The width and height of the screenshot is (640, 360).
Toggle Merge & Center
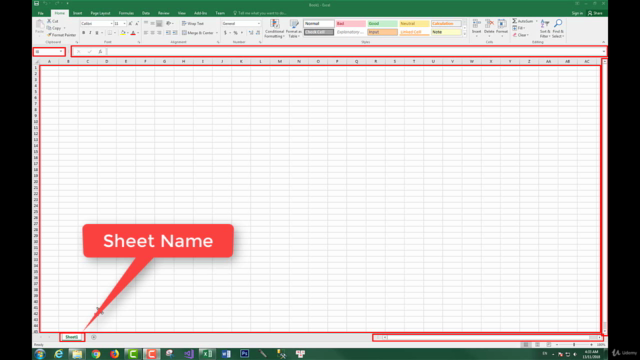[x=198, y=33]
